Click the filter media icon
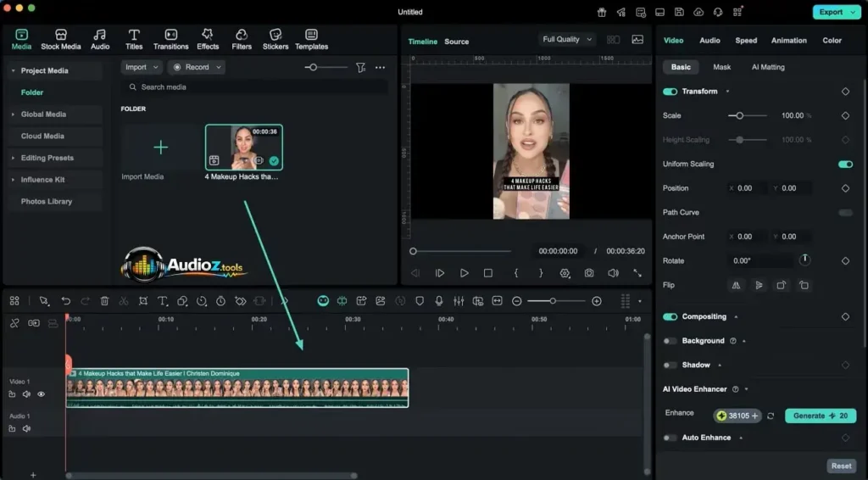This screenshot has height=480, width=868. [x=360, y=68]
